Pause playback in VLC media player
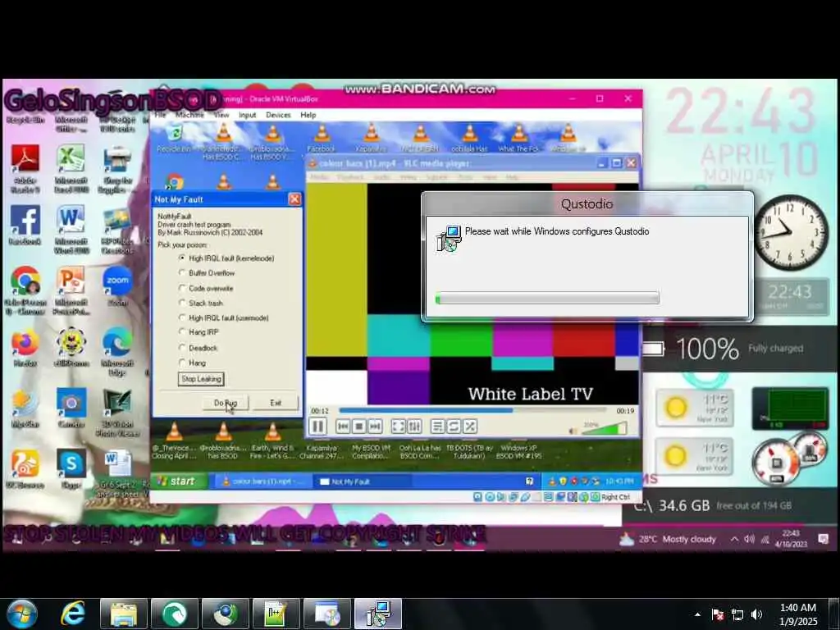 [317, 427]
